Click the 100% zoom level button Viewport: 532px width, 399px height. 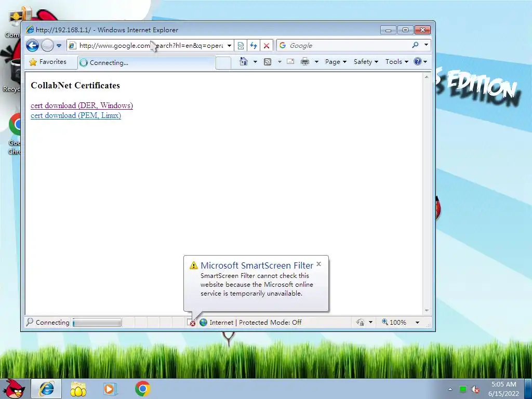pyautogui.click(x=394, y=322)
